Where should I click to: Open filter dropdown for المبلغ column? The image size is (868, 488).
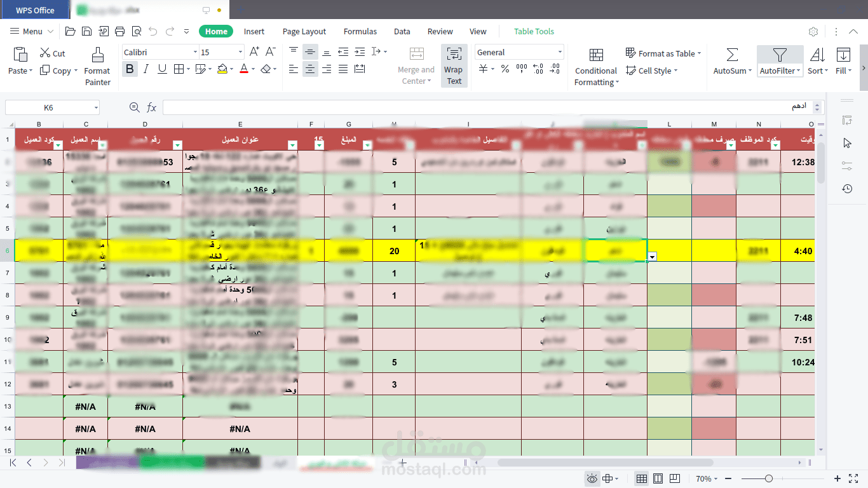(x=367, y=145)
